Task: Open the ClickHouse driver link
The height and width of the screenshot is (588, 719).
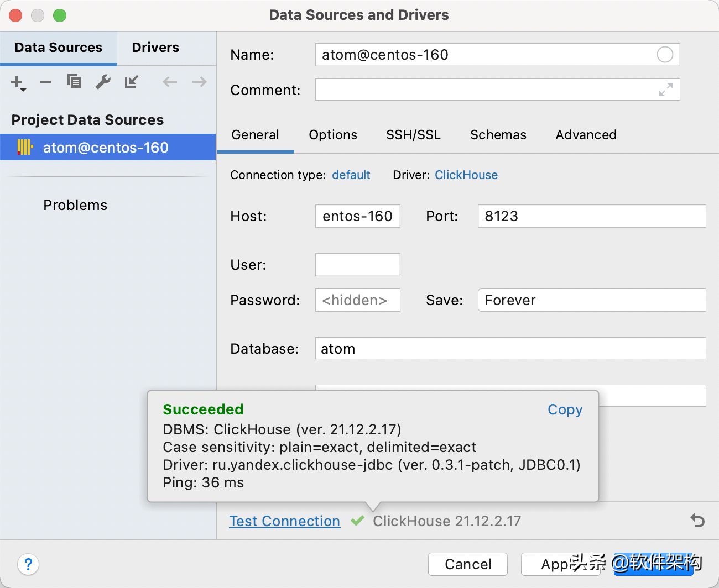Action: point(466,175)
